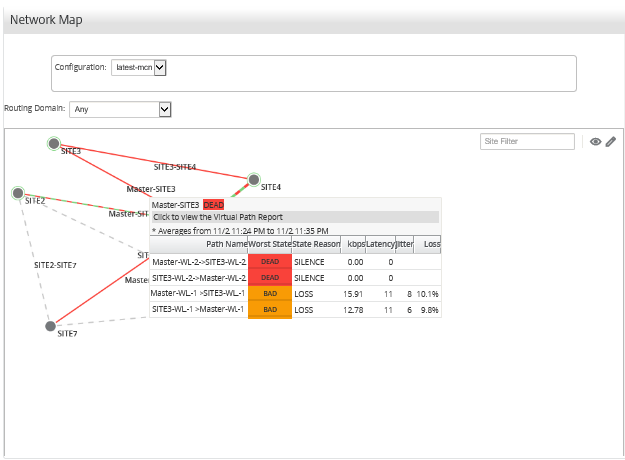Click the SITE7 node label
Viewport: 625px width, 460px height.
(x=67, y=334)
